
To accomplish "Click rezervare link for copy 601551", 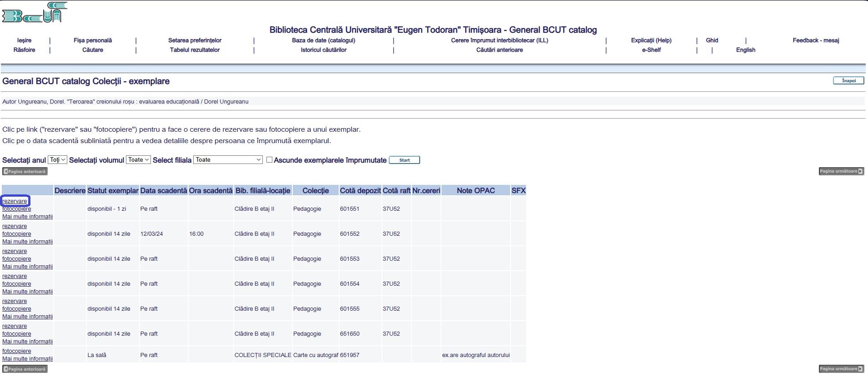I will [15, 201].
